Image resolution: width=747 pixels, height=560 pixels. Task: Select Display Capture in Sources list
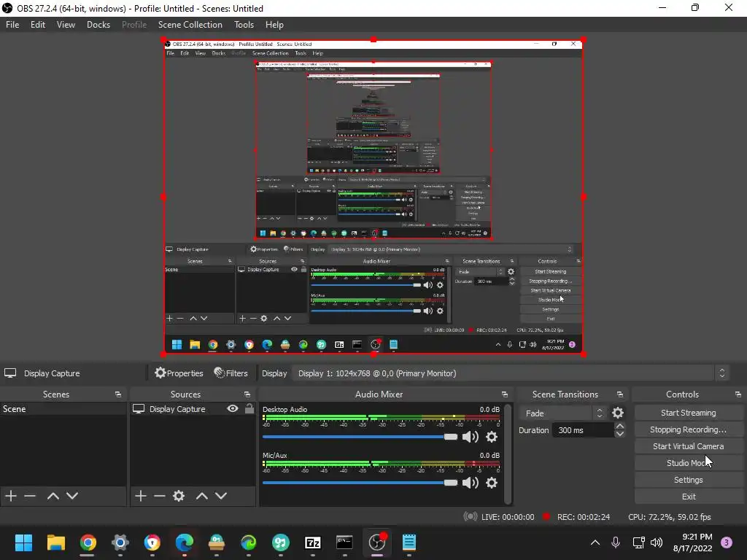click(x=193, y=408)
